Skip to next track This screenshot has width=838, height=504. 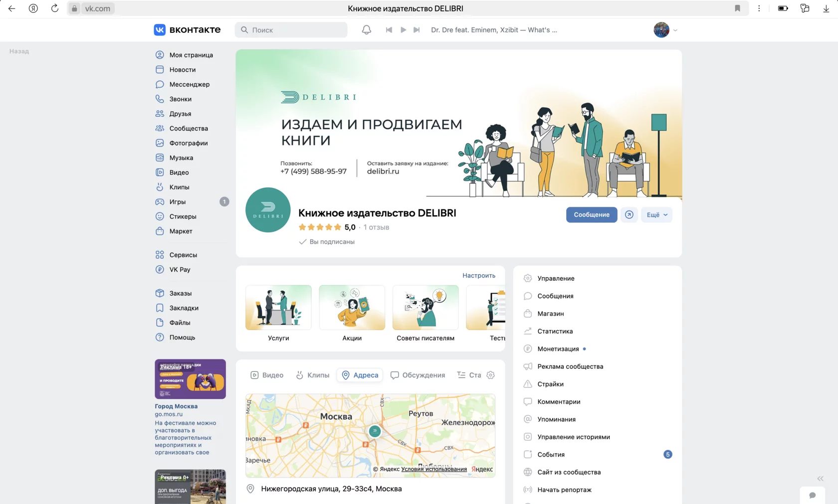click(417, 30)
